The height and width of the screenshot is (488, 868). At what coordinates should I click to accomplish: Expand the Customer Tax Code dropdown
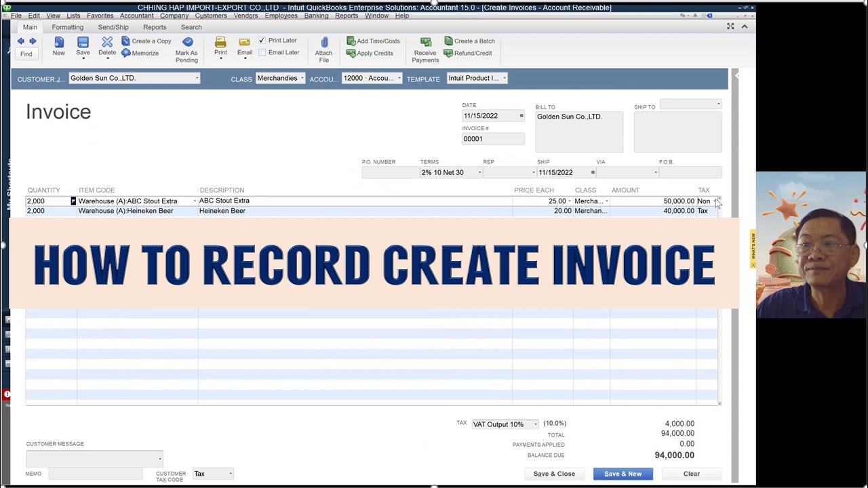pyautogui.click(x=231, y=474)
